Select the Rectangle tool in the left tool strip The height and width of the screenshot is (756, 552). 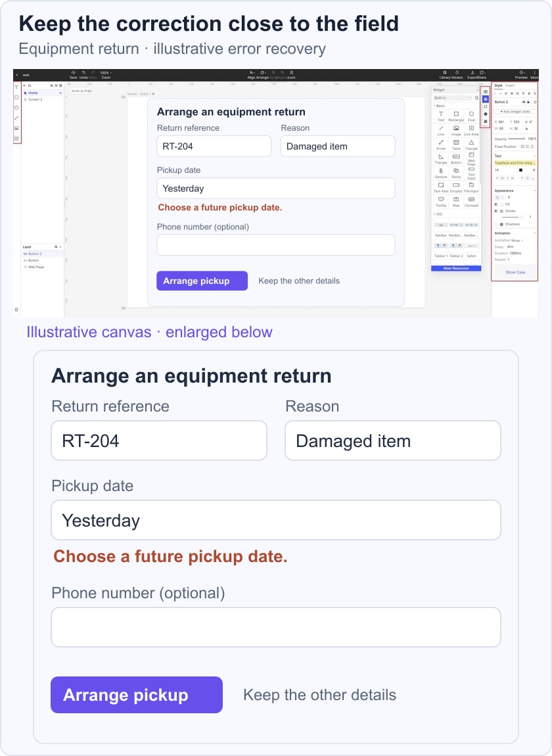pos(16,97)
